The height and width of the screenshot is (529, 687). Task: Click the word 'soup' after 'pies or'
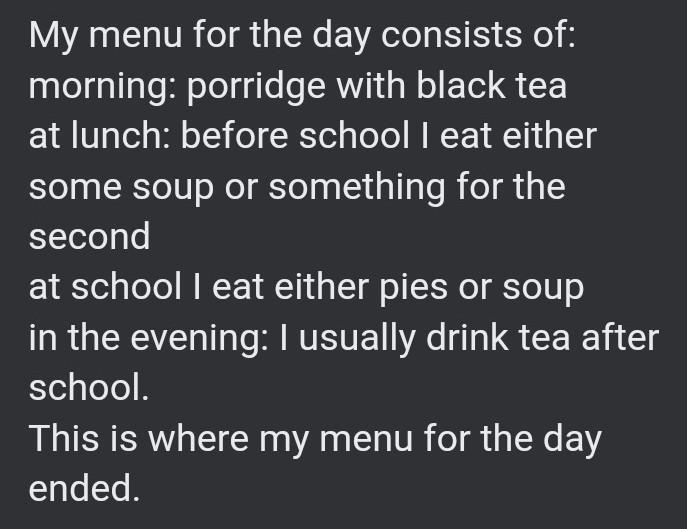pos(543,290)
